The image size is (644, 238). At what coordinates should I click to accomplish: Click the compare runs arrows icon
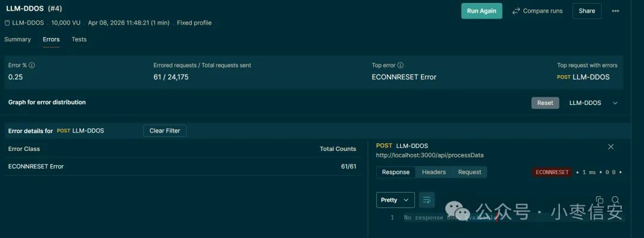pyautogui.click(x=516, y=11)
